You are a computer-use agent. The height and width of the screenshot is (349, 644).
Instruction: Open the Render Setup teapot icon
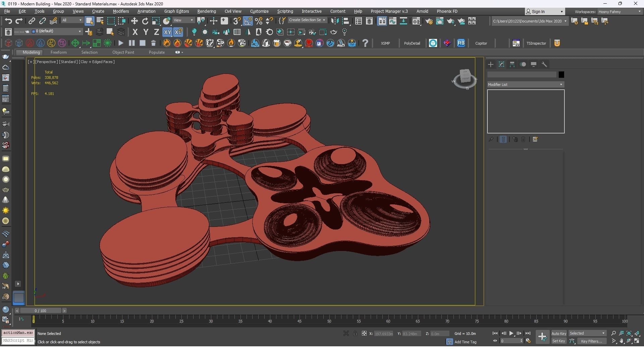(429, 21)
